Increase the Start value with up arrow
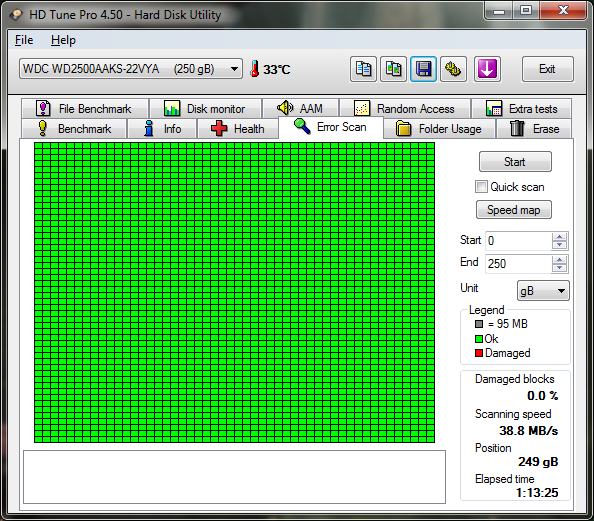 pos(560,237)
